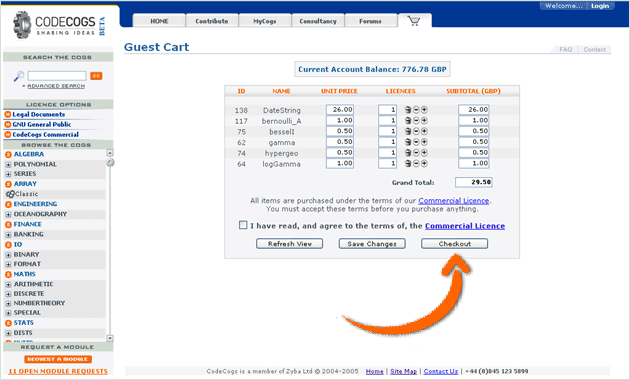Delete the gamma row using trash icon
The width and height of the screenshot is (630, 380).
pyautogui.click(x=408, y=142)
